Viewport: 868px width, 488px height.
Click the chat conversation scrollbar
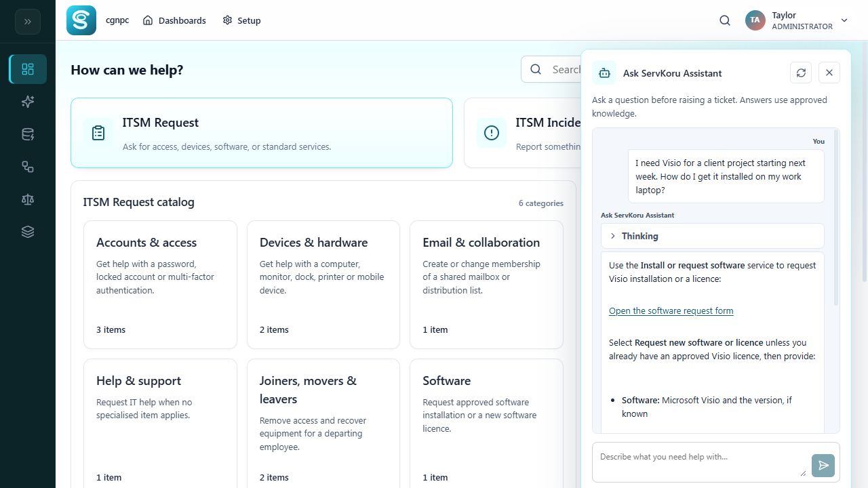click(836, 217)
